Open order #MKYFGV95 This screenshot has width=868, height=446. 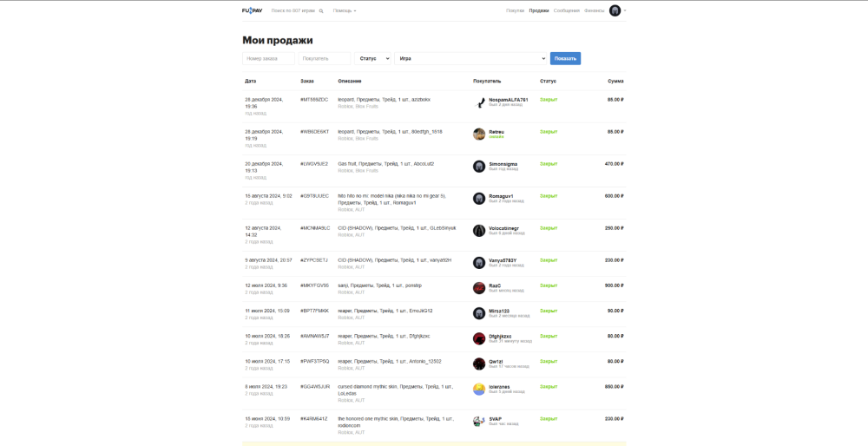[314, 285]
